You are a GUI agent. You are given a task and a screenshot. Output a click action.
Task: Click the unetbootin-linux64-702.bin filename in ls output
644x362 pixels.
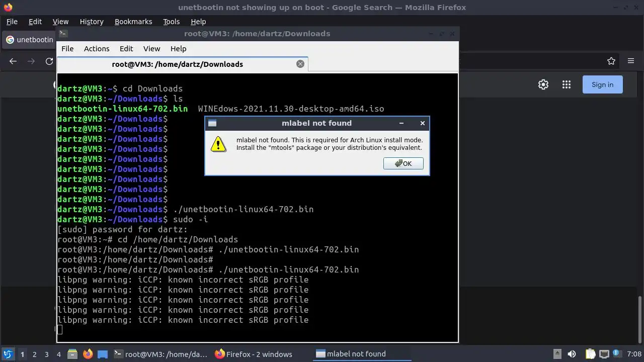coord(122,109)
